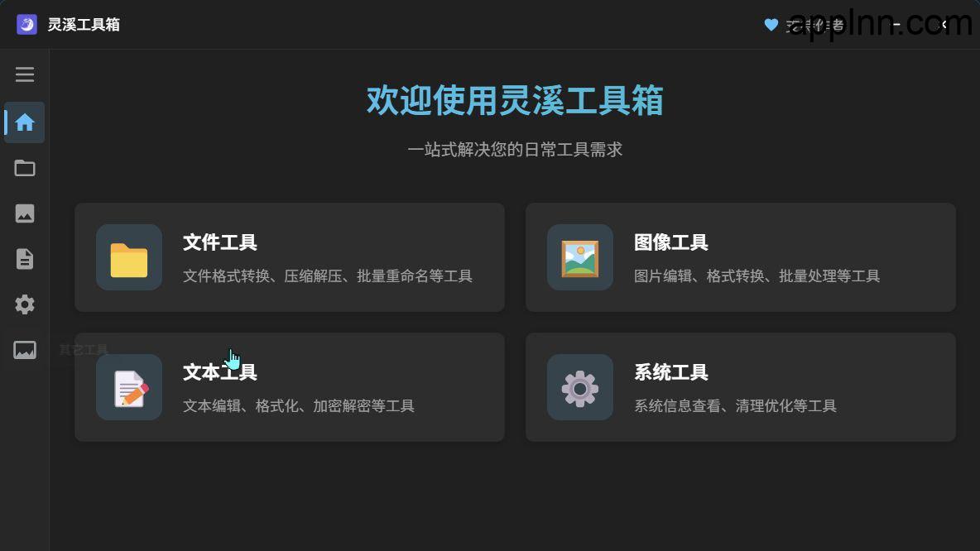The width and height of the screenshot is (980, 551).
Task: Open the 图像工具 card title
Action: tap(671, 242)
